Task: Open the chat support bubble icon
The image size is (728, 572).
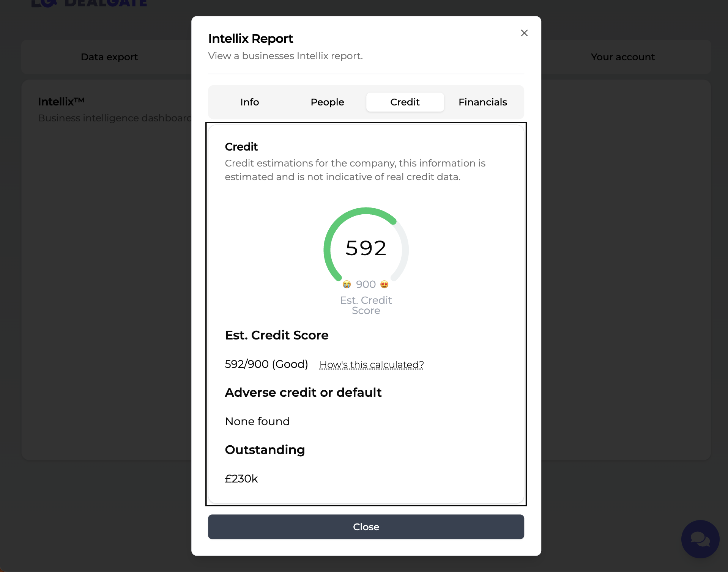Action: click(x=700, y=539)
